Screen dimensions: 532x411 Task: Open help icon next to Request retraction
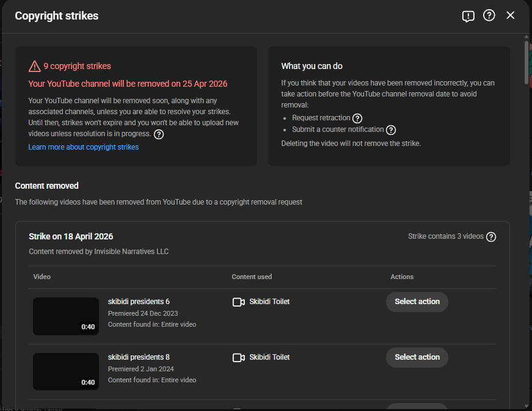coord(357,118)
